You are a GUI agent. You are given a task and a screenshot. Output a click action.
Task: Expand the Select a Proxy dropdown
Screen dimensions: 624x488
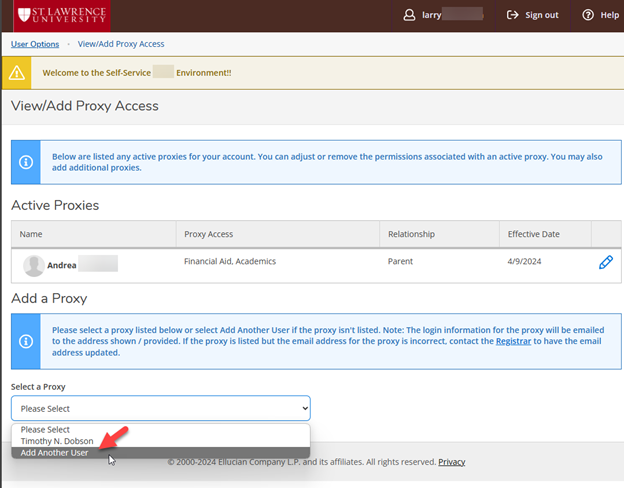(x=161, y=408)
